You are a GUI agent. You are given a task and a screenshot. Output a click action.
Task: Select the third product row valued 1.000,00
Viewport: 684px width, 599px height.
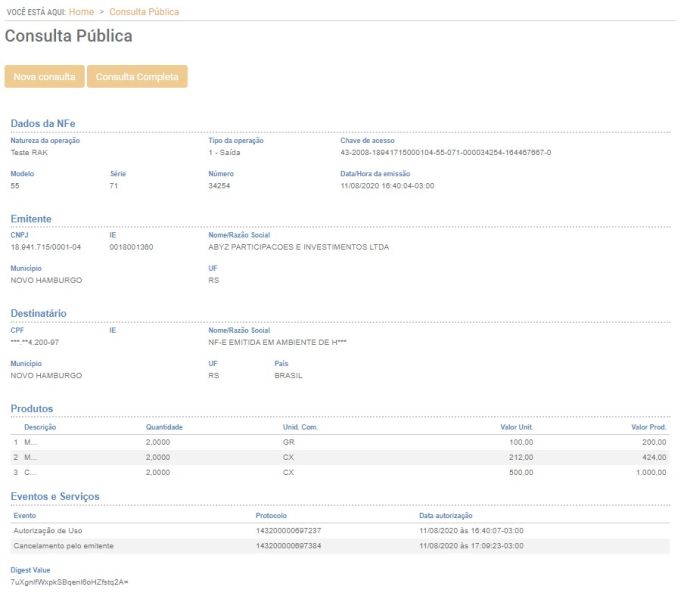point(340,472)
